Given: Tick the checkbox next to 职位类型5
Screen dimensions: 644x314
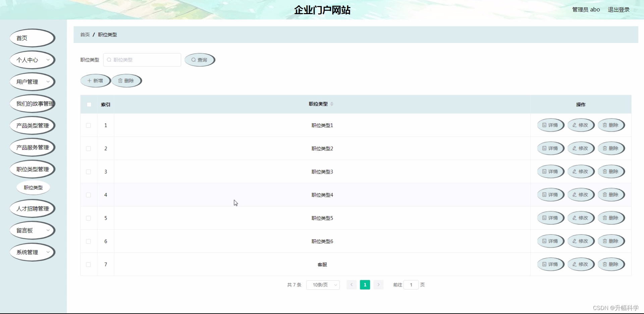Looking at the screenshot, I should point(89,218).
